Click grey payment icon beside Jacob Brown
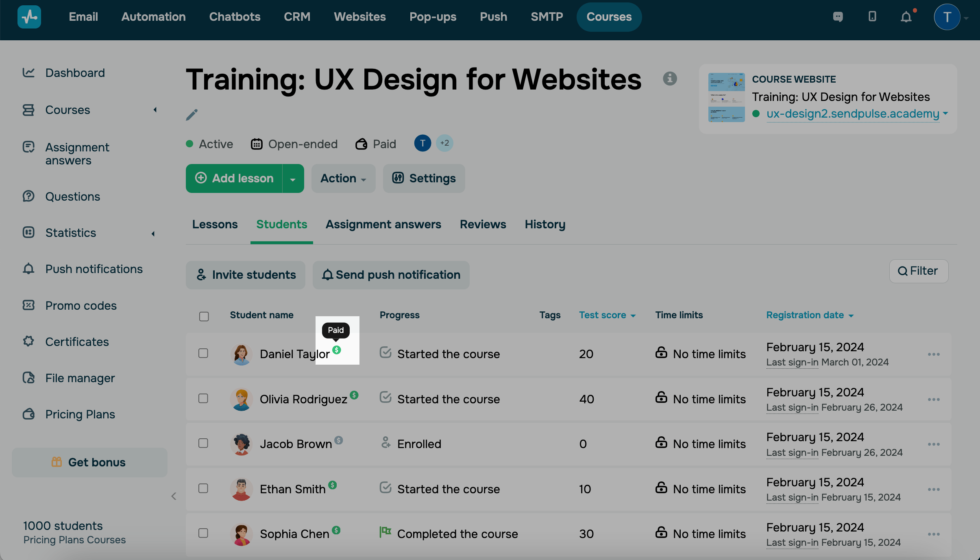This screenshot has width=980, height=560. coord(339,440)
